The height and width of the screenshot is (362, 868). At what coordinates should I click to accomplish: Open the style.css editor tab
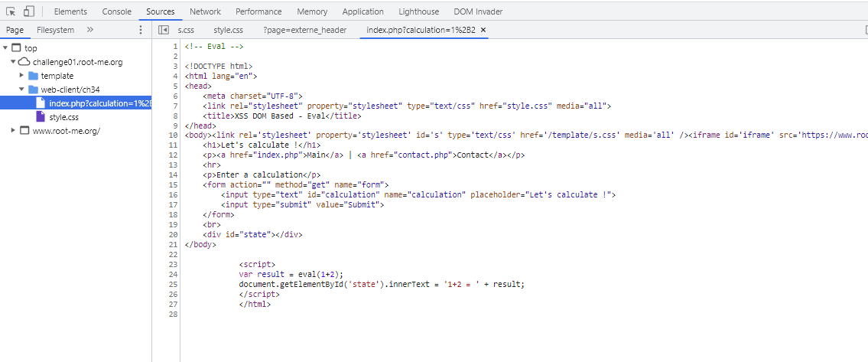click(x=228, y=30)
